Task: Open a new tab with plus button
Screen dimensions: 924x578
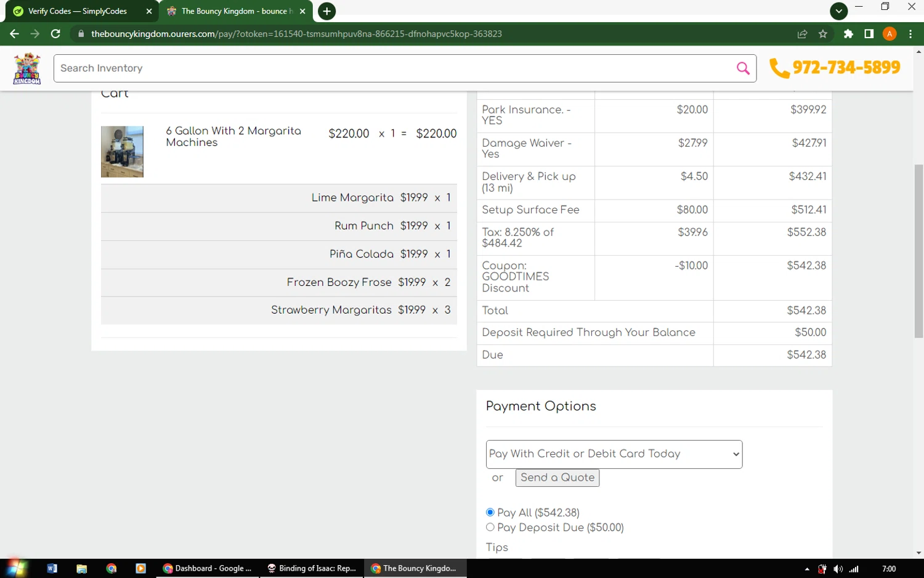Action: pyautogui.click(x=326, y=11)
